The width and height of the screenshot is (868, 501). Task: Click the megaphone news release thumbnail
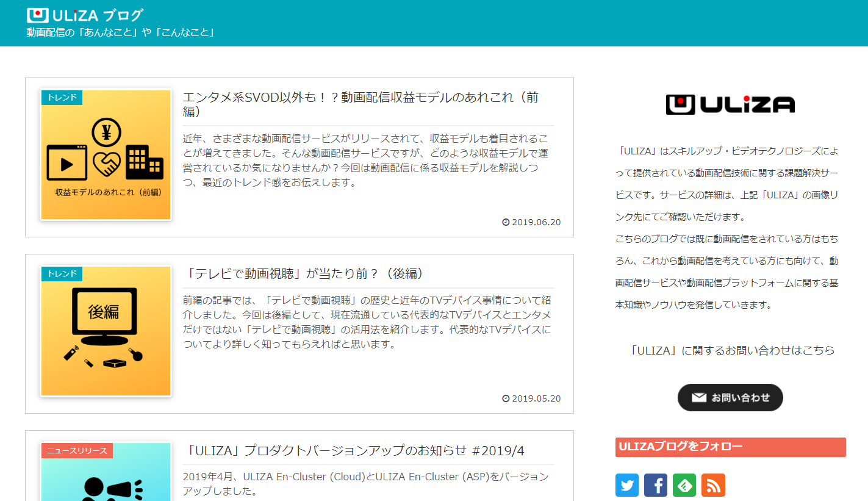point(105,479)
